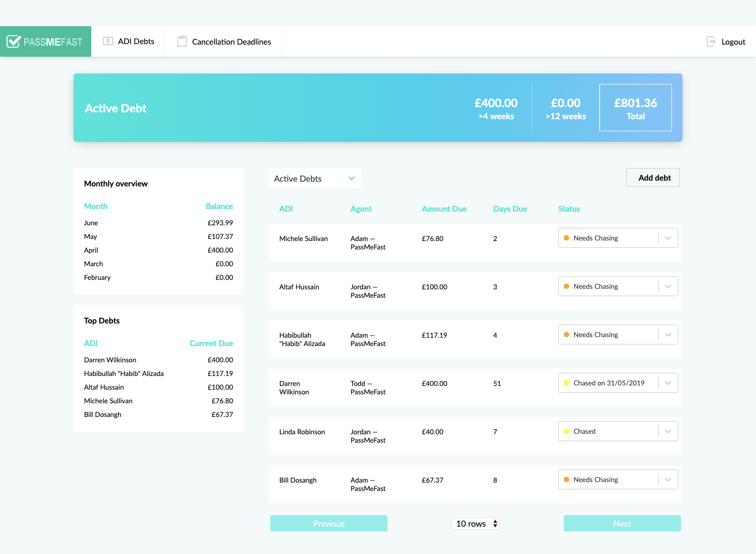This screenshot has width=756, height=554.
Task: Open status dropdown for Michele Sullivan
Action: tap(618, 238)
